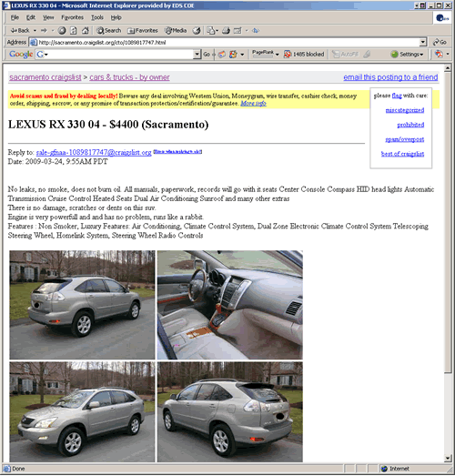Click the vertical scrollbar down arrow
Image resolution: width=455 pixels, height=476 pixels.
(x=448, y=458)
